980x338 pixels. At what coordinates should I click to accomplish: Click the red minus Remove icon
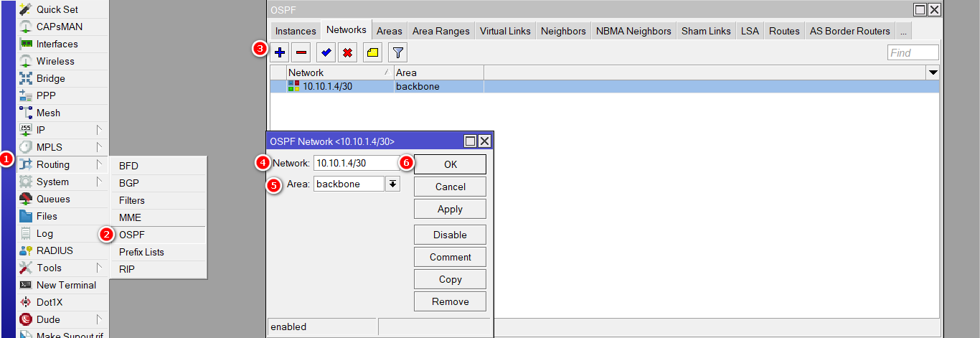pyautogui.click(x=301, y=52)
